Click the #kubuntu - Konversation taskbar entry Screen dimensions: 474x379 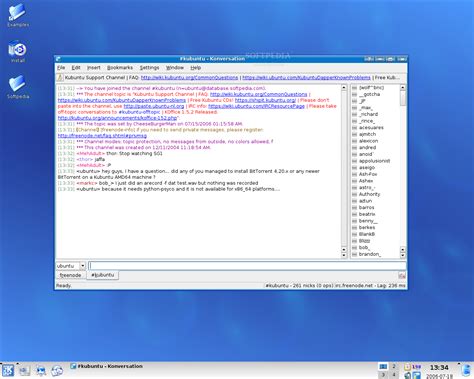(x=107, y=366)
